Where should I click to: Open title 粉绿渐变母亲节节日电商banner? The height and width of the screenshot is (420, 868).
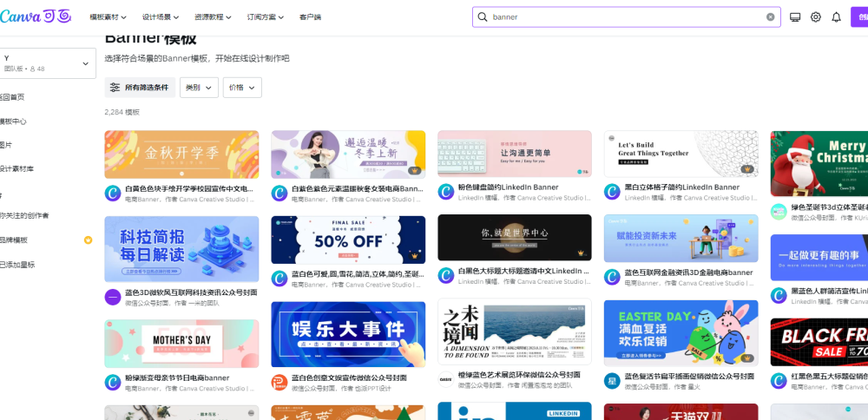tap(177, 378)
